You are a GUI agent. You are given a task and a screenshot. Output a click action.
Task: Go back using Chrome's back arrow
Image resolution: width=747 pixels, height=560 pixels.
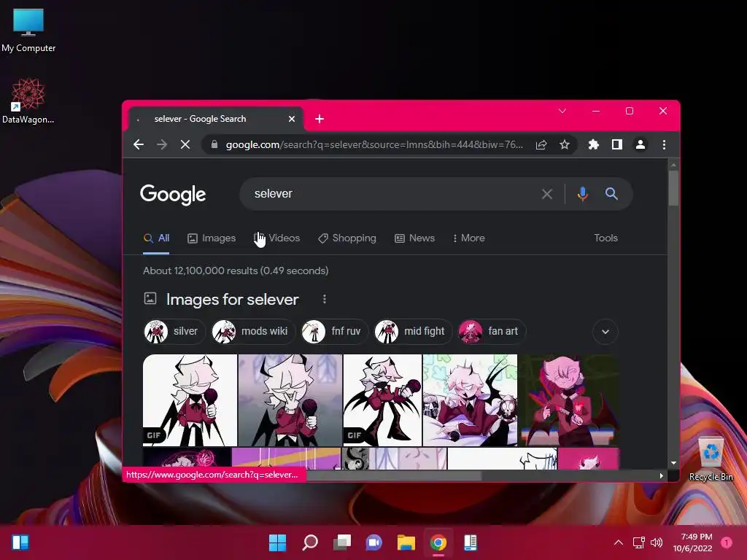tap(139, 144)
